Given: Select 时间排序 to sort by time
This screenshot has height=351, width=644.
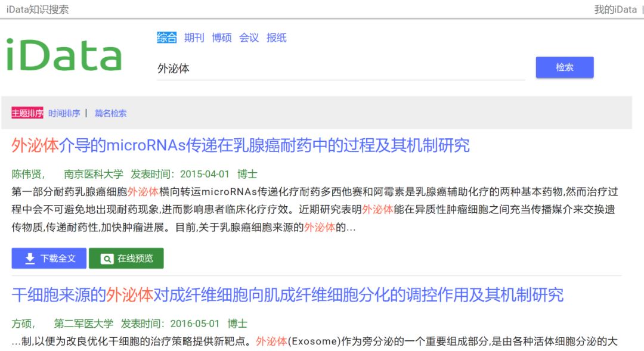Looking at the screenshot, I should [x=63, y=113].
